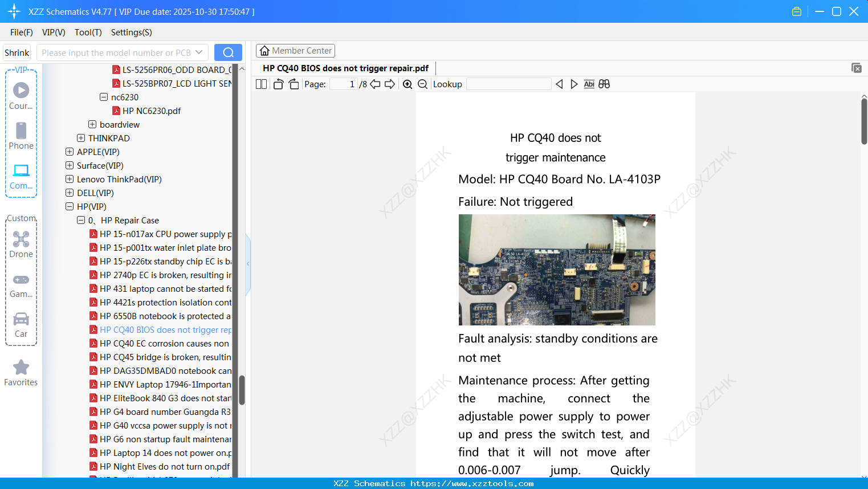868x489 pixels.
Task: Click the page number field
Action: (343, 84)
